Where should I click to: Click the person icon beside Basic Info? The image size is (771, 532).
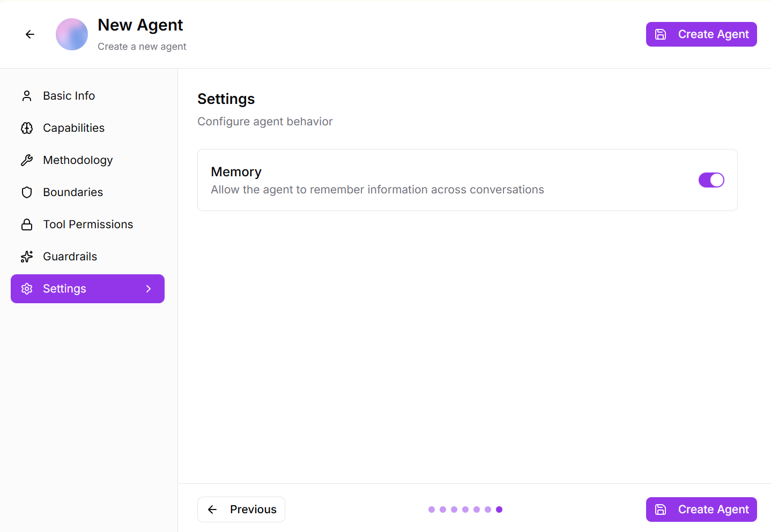click(x=27, y=96)
